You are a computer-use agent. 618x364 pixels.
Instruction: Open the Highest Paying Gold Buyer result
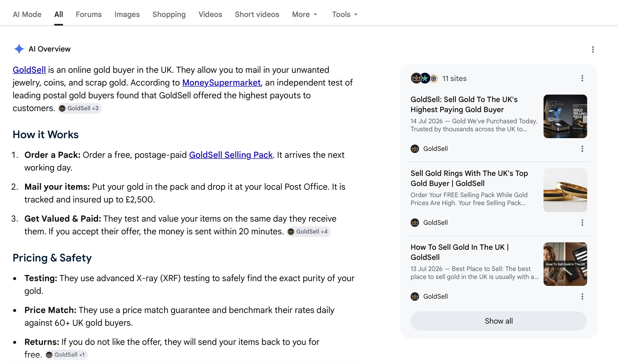[x=464, y=104]
